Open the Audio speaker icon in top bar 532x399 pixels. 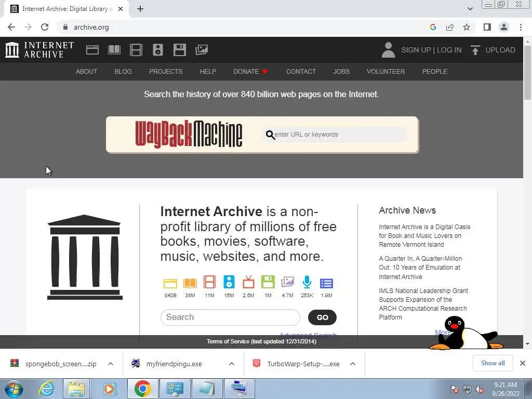(x=158, y=50)
